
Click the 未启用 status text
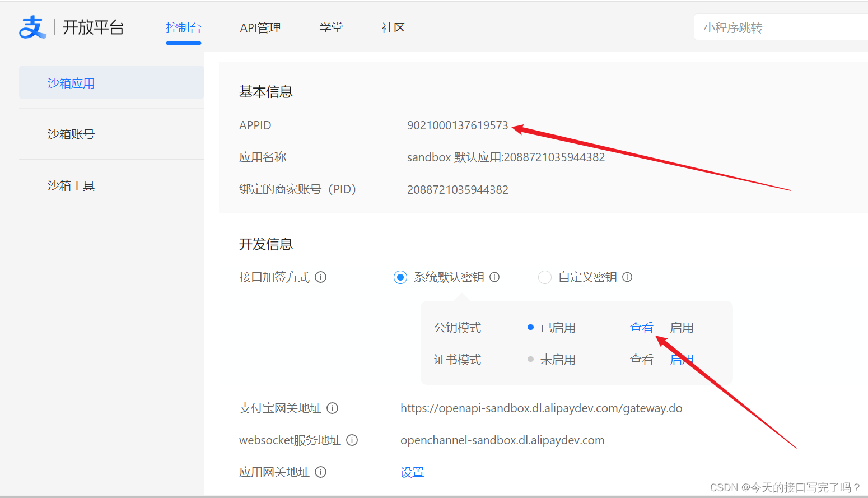[558, 359]
